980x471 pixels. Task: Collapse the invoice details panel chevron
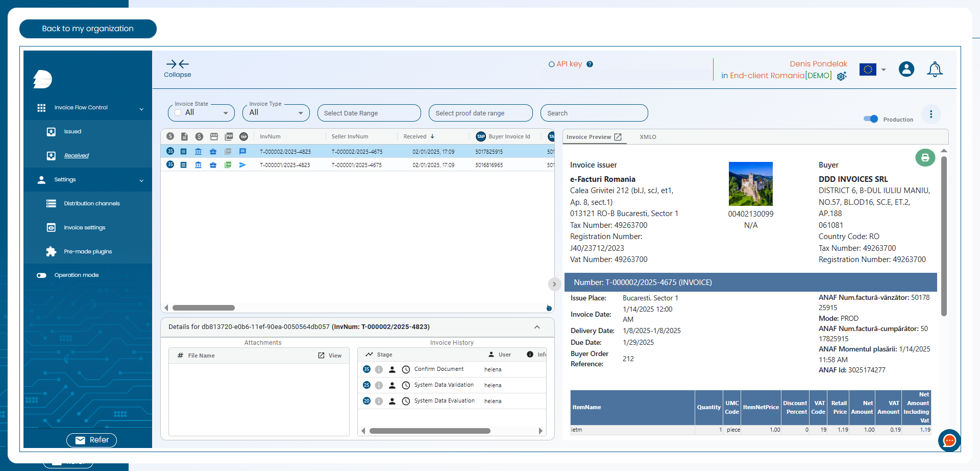pos(537,327)
